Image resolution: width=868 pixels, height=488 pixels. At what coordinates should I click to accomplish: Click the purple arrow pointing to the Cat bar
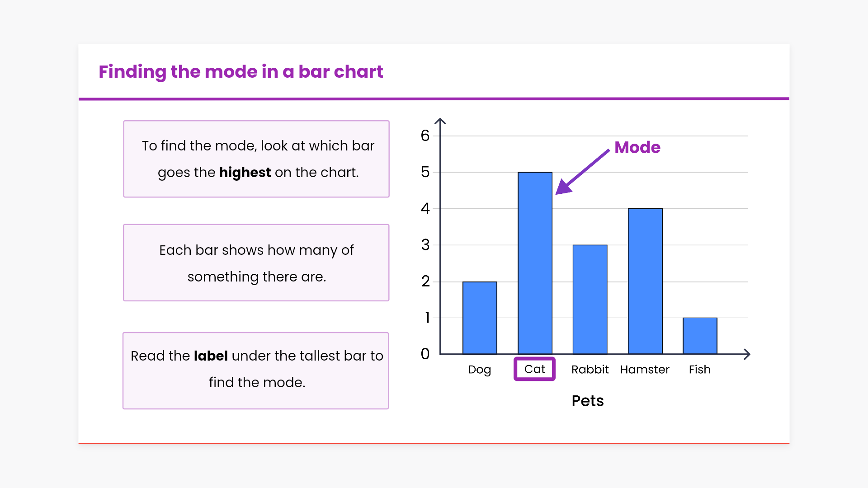click(x=582, y=172)
